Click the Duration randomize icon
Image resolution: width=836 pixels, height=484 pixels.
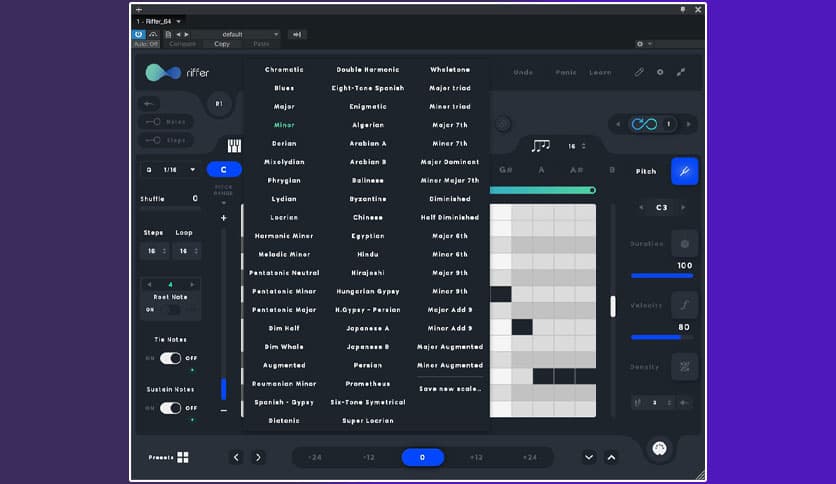[x=685, y=244]
